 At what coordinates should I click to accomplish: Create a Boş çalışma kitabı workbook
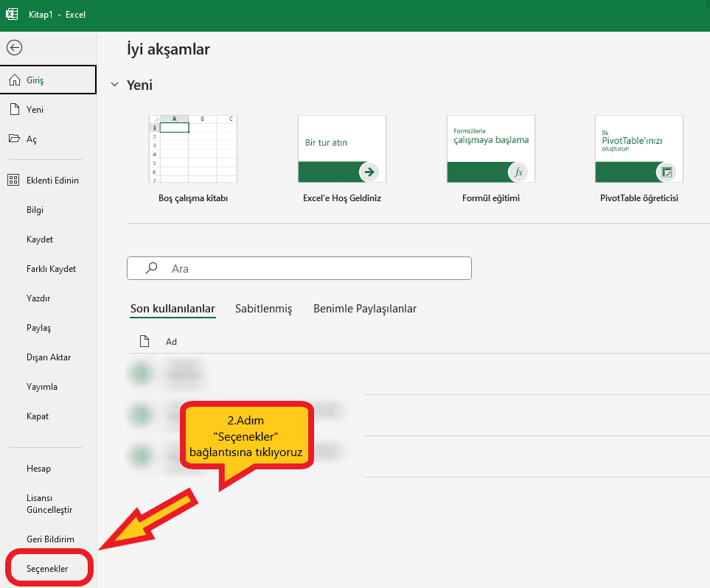point(192,149)
